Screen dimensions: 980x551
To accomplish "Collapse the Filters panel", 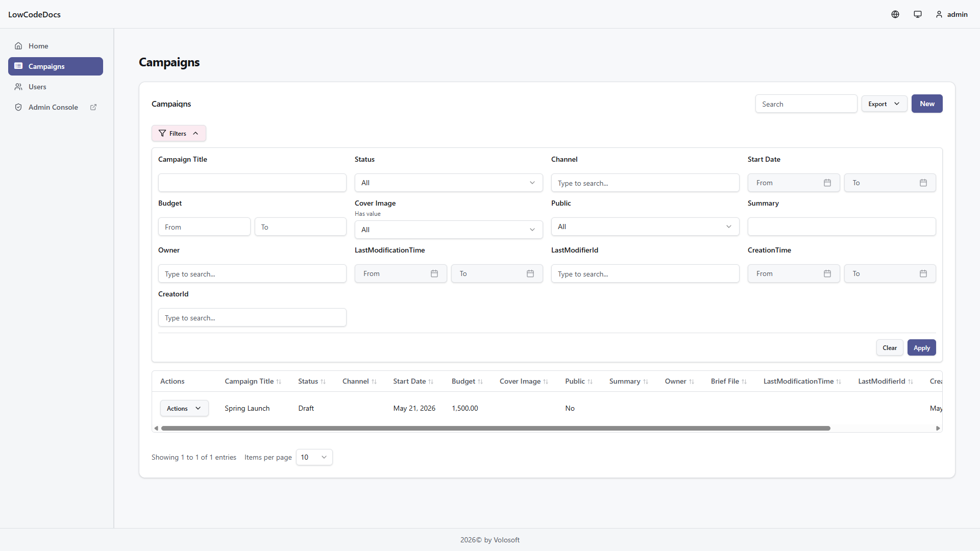I will (x=179, y=133).
